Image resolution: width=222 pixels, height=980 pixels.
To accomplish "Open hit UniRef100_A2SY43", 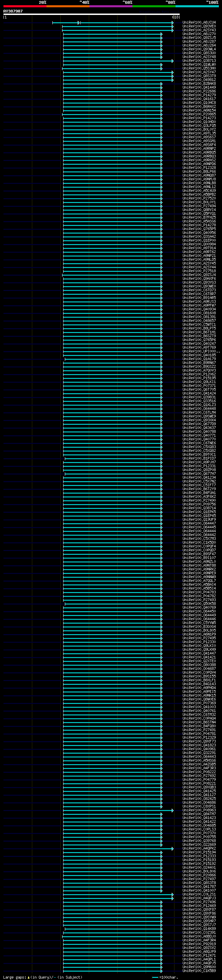I will tap(199, 30).
